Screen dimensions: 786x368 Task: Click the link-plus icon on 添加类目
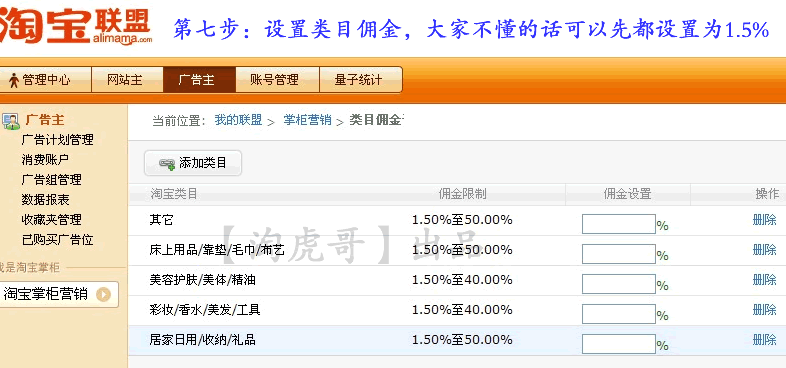click(x=167, y=163)
